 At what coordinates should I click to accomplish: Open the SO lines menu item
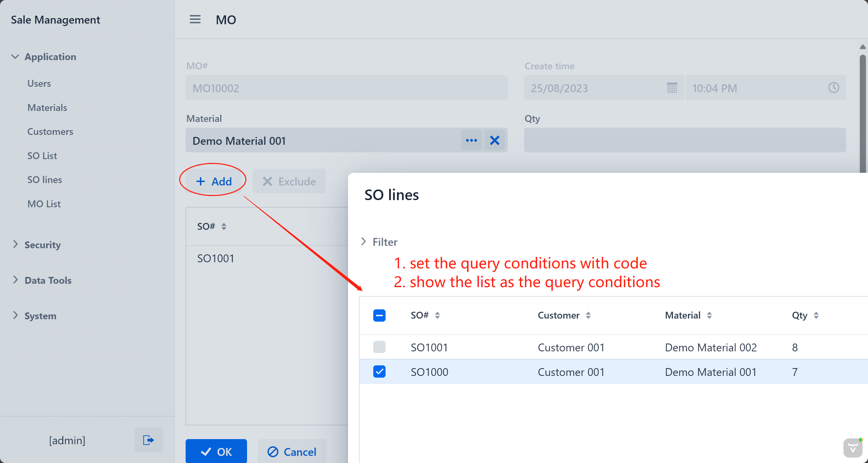coord(45,180)
